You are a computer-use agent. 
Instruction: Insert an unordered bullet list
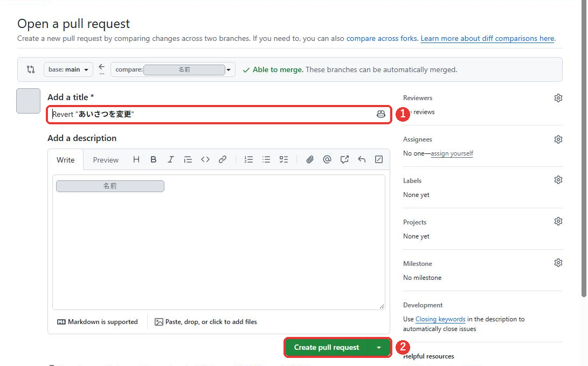(x=266, y=159)
